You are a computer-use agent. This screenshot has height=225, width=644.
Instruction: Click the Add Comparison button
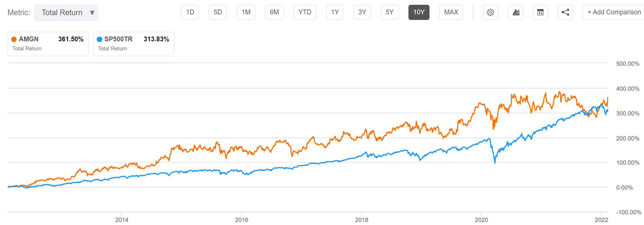[x=614, y=12]
